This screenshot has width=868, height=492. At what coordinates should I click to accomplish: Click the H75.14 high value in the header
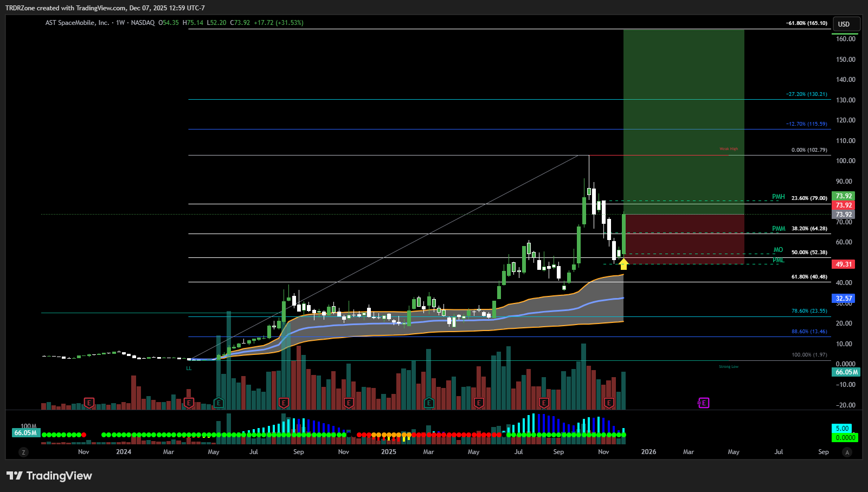pyautogui.click(x=193, y=23)
